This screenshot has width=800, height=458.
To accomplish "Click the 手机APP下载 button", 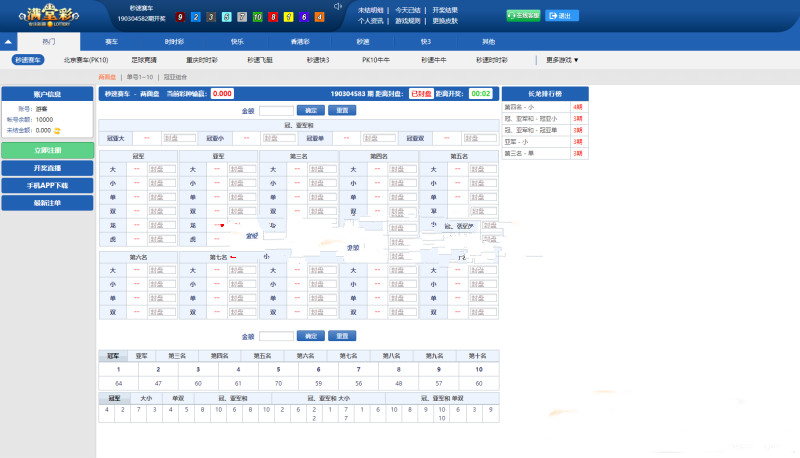I will click(47, 185).
